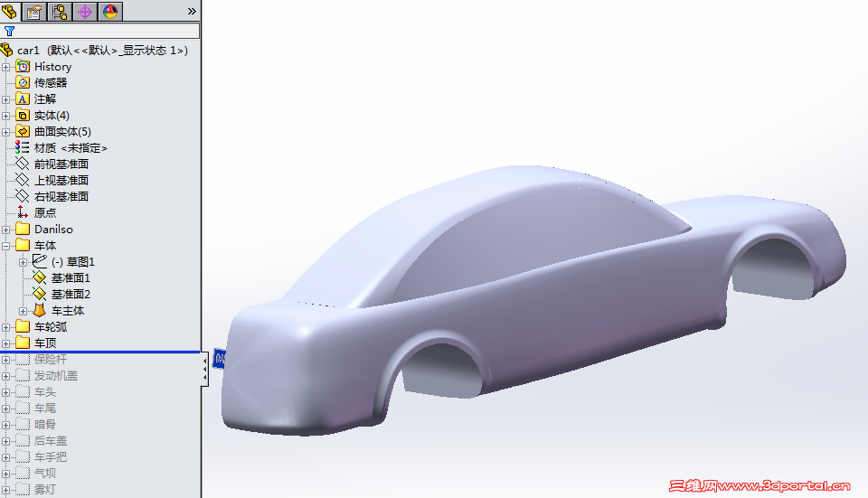Click the suppressed 保险杆 folder icon
Image resolution: width=868 pixels, height=498 pixels.
pos(23,359)
